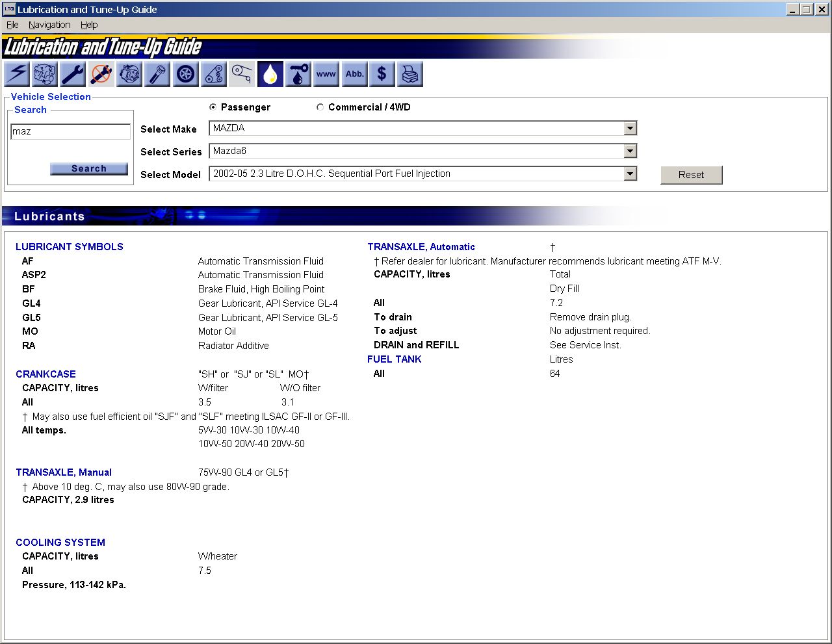Click the cooling system capacity 7.5
This screenshot has height=644, width=832.
click(205, 571)
